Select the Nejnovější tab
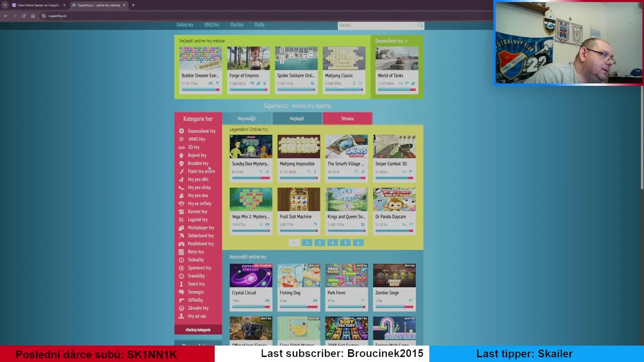This screenshot has height=362, width=644. tap(247, 119)
